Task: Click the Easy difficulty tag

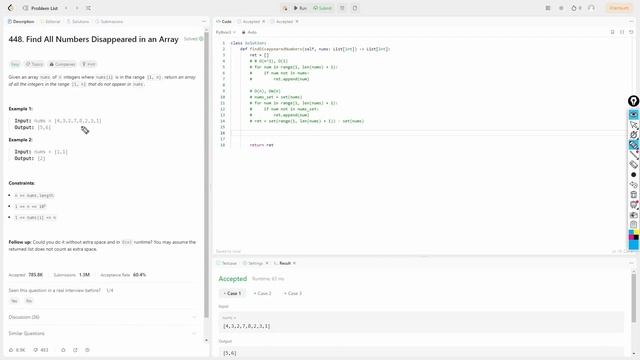Action: (x=15, y=64)
